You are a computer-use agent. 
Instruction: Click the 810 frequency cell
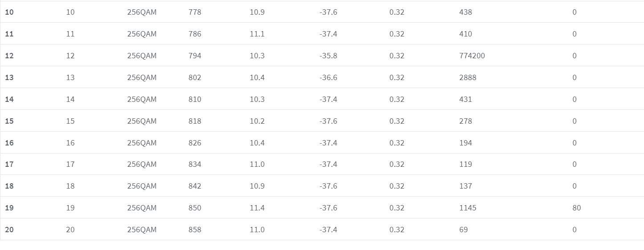click(x=194, y=99)
